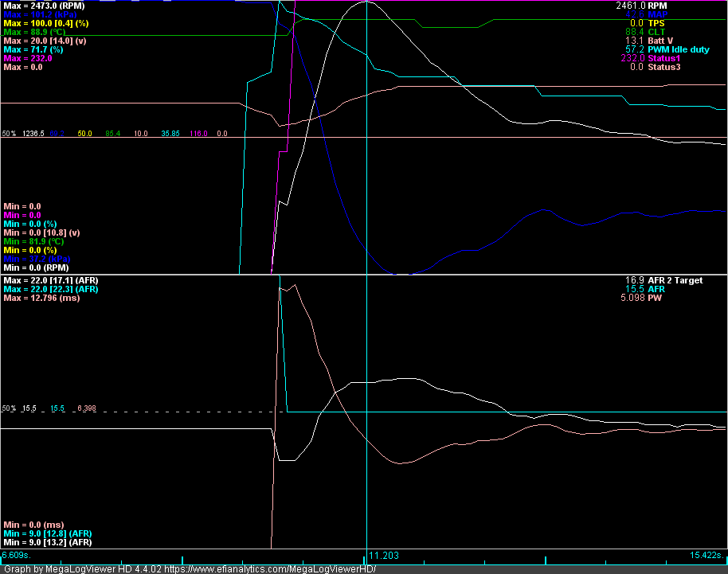The width and height of the screenshot is (728, 574).
Task: Click the 15.422s end time label
Action: pos(706,555)
